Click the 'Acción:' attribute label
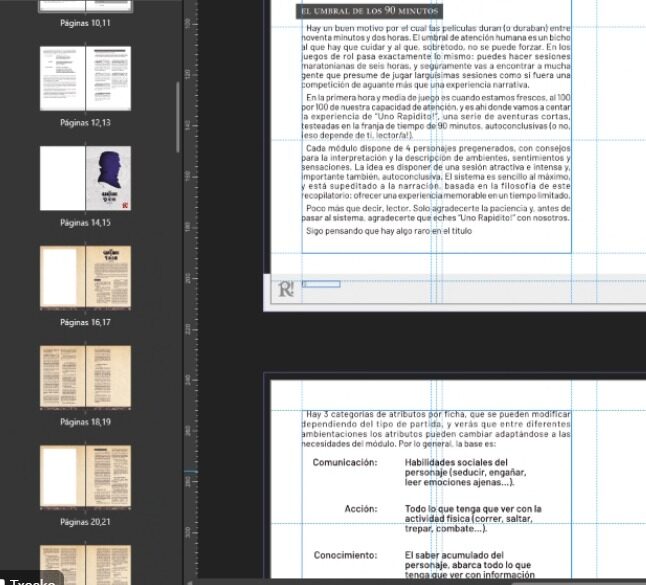 coord(361,509)
